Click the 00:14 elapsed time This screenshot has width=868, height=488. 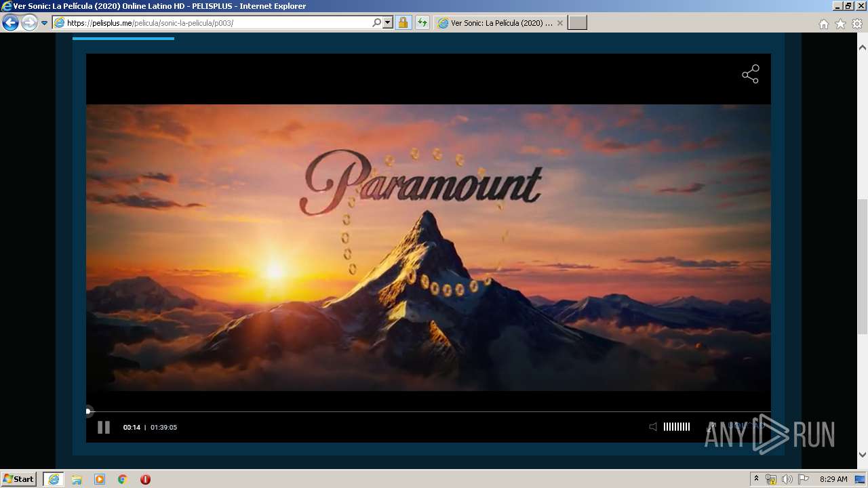click(x=132, y=428)
